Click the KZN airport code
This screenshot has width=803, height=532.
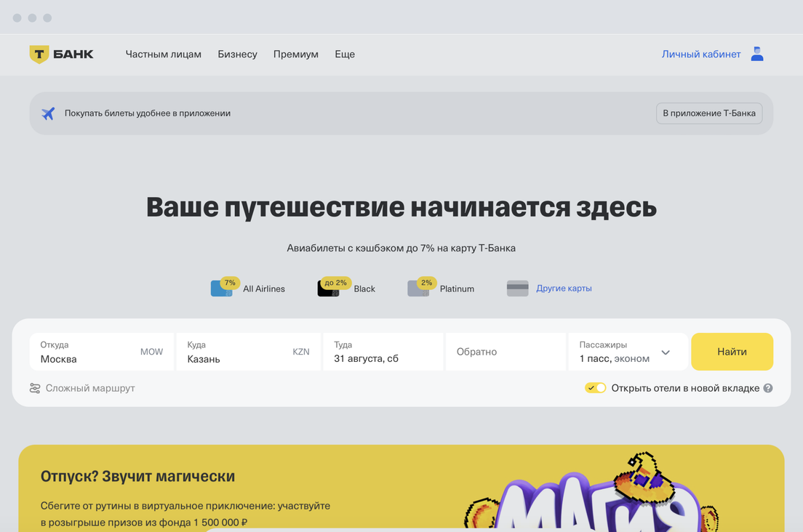(301, 352)
